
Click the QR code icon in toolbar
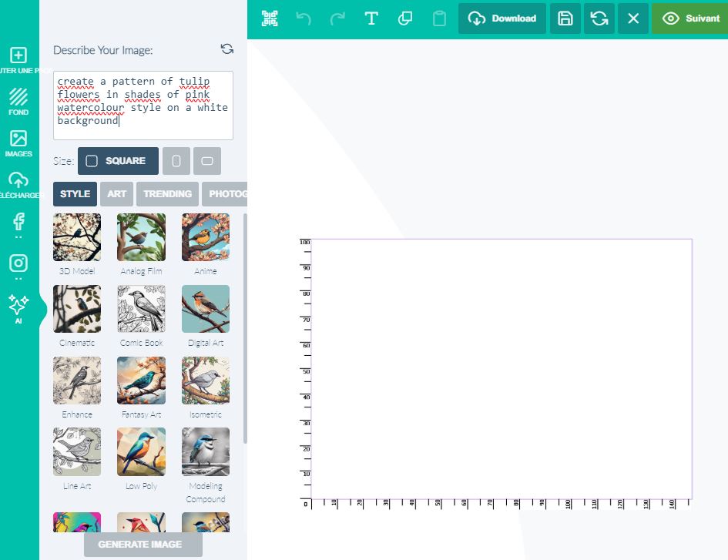[x=270, y=18]
